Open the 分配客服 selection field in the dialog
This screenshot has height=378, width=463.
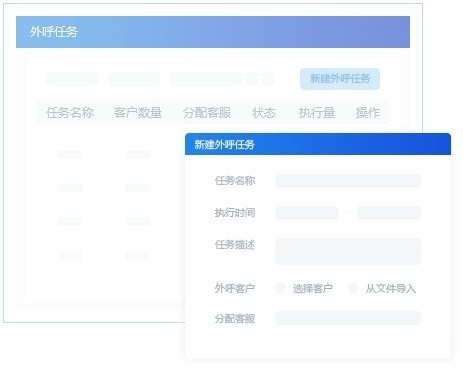pos(348,318)
